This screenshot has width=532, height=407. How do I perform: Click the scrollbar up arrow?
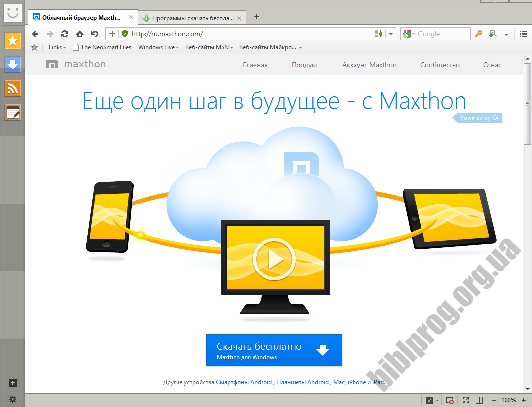[x=527, y=59]
